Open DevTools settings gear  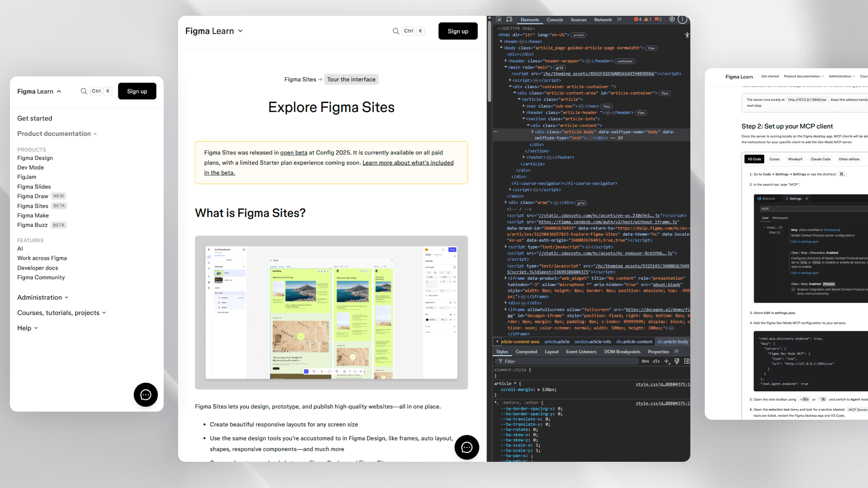[672, 19]
